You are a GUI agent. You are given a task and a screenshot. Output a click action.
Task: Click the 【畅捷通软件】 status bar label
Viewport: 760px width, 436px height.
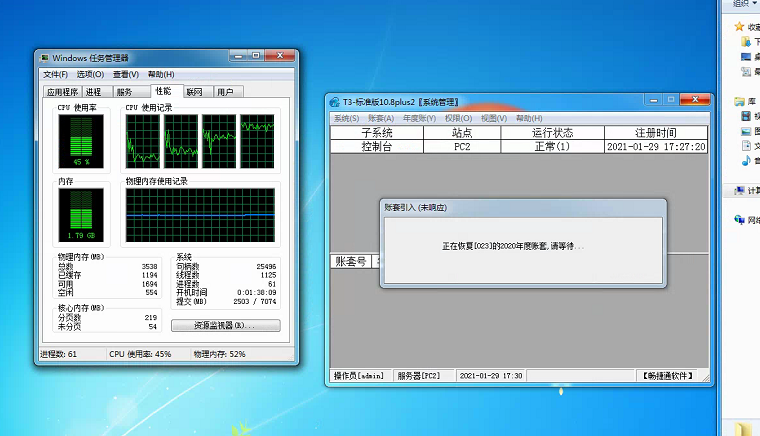[668, 376]
